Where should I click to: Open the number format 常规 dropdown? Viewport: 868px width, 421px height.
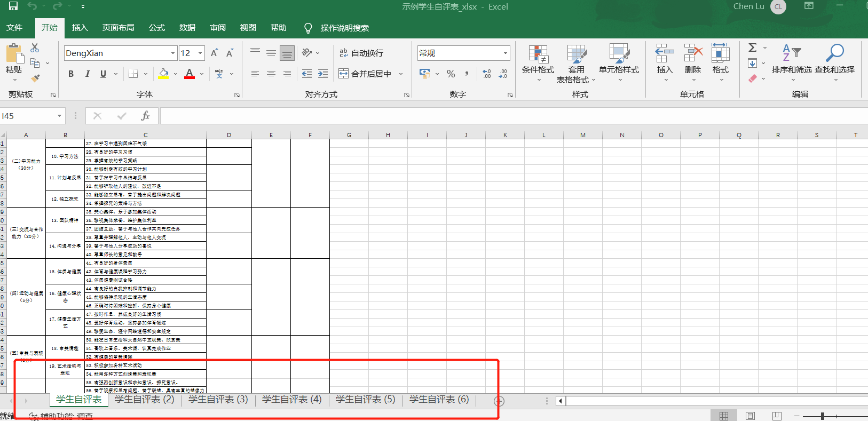click(505, 53)
